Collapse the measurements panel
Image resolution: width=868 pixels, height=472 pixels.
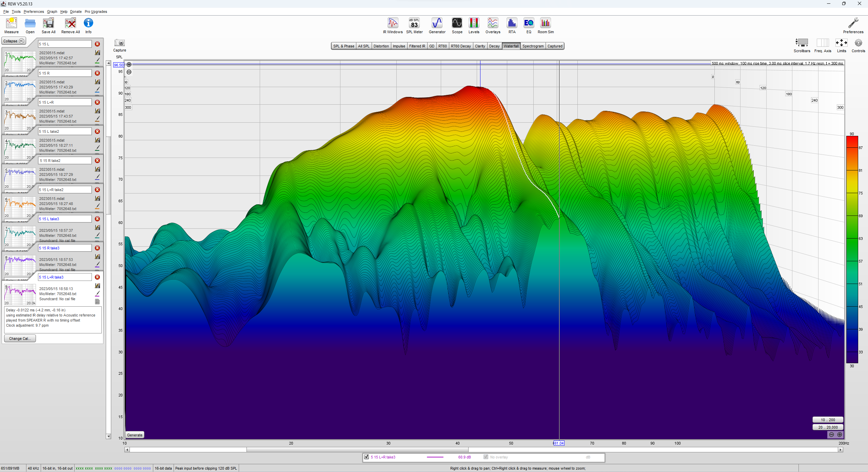14,41
